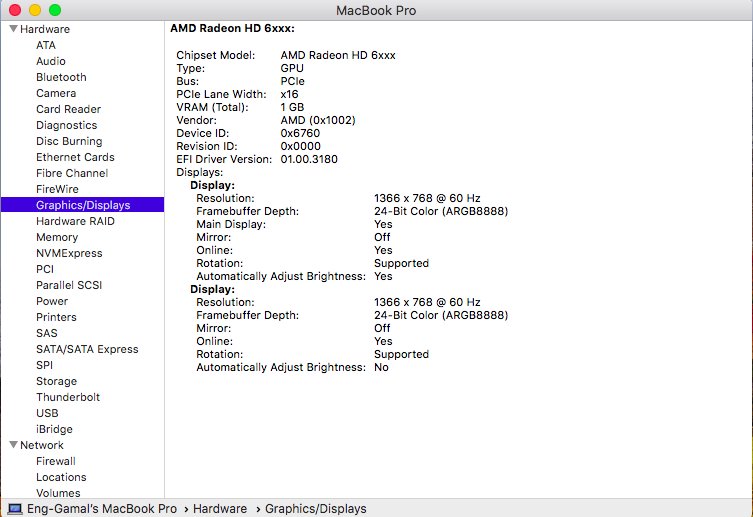This screenshot has width=753, height=517.
Task: Open the Printers sidebar entry
Action: (56, 317)
